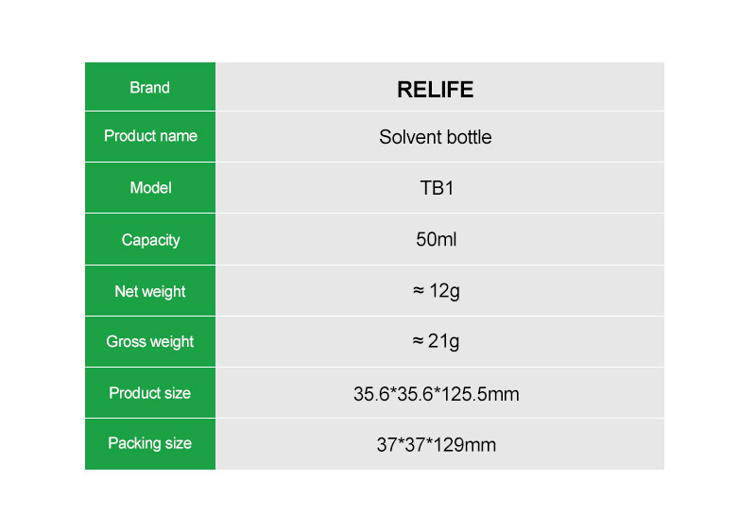Viewport: 756px width, 532px height.
Task: Click the grey Capacity value row
Action: (439, 239)
